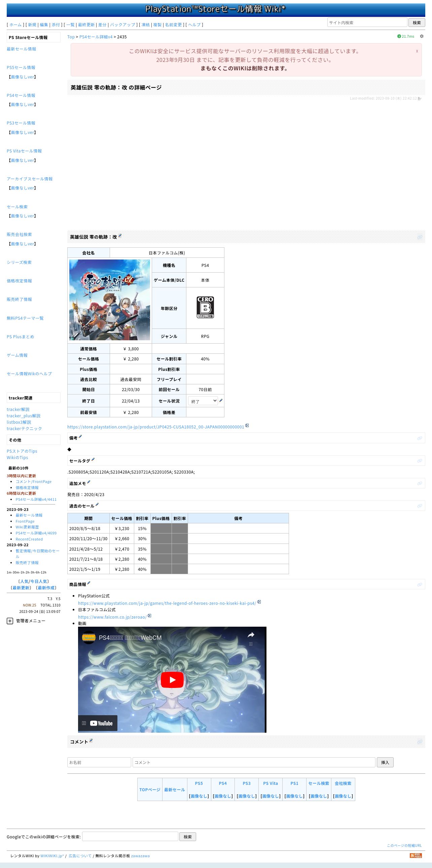Click edit pencil beside セール状況 dropdown
The width and height of the screenshot is (432, 868).
tap(221, 400)
